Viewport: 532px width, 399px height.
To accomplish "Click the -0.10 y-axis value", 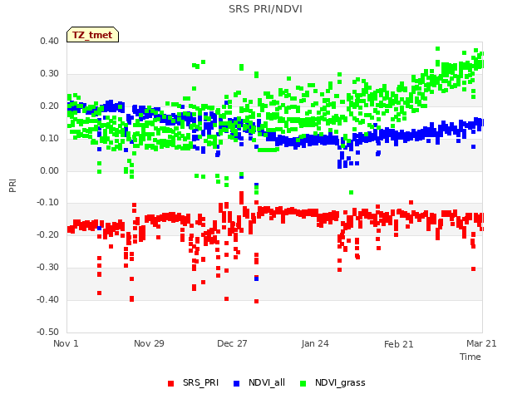I will (48, 203).
